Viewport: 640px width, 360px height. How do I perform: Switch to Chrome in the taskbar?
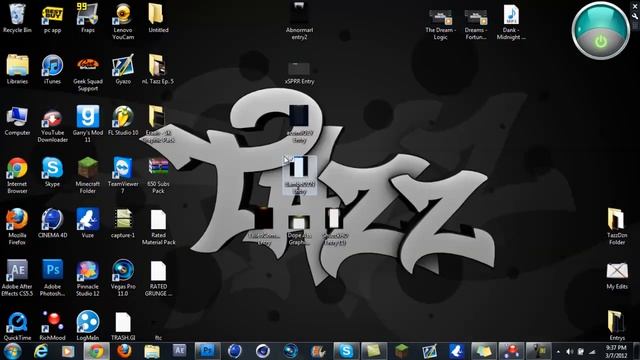(96, 351)
